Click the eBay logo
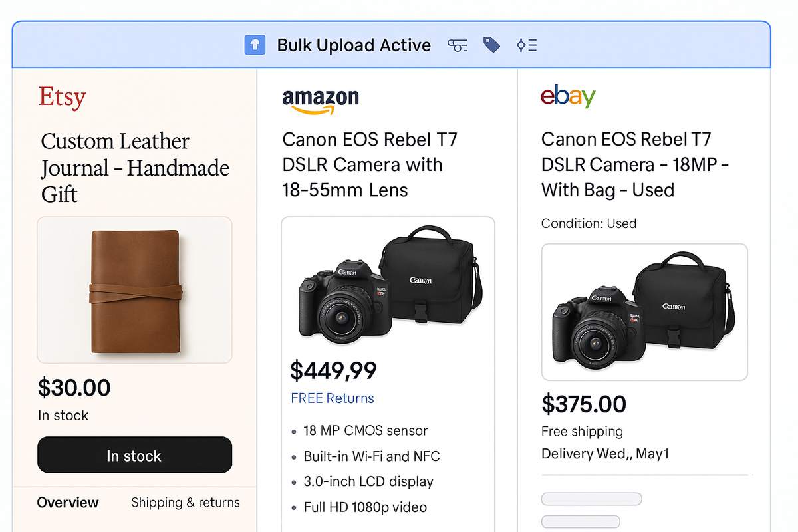 (568, 96)
